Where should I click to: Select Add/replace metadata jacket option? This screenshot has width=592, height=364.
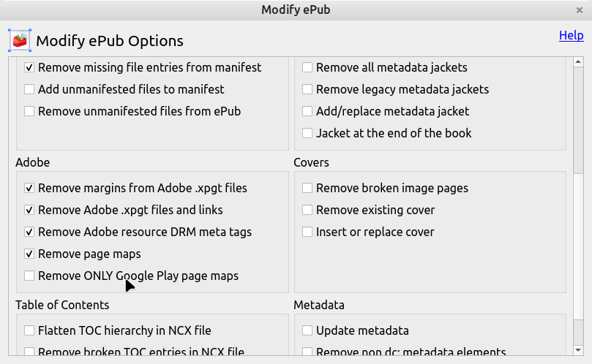307,111
